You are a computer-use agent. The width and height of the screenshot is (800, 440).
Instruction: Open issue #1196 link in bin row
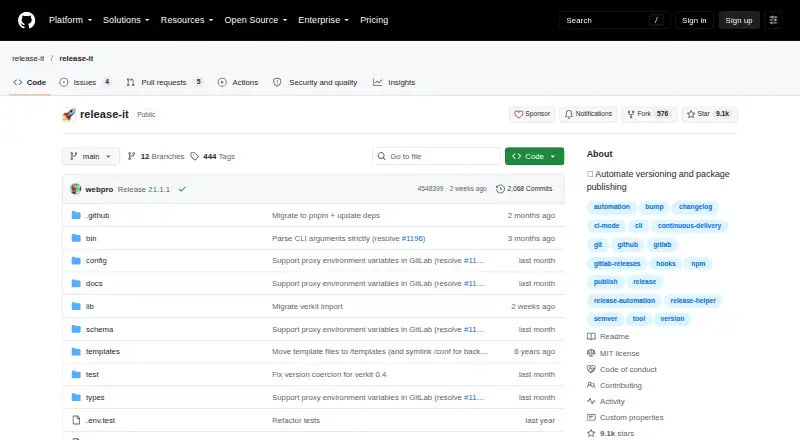(x=412, y=238)
